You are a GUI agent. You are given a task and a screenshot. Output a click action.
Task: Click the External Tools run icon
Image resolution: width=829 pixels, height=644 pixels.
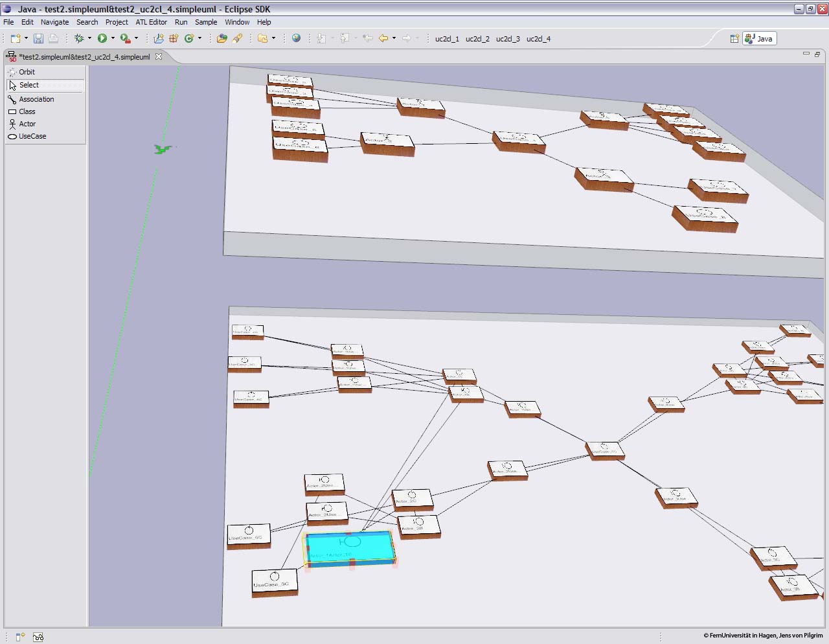pos(126,39)
